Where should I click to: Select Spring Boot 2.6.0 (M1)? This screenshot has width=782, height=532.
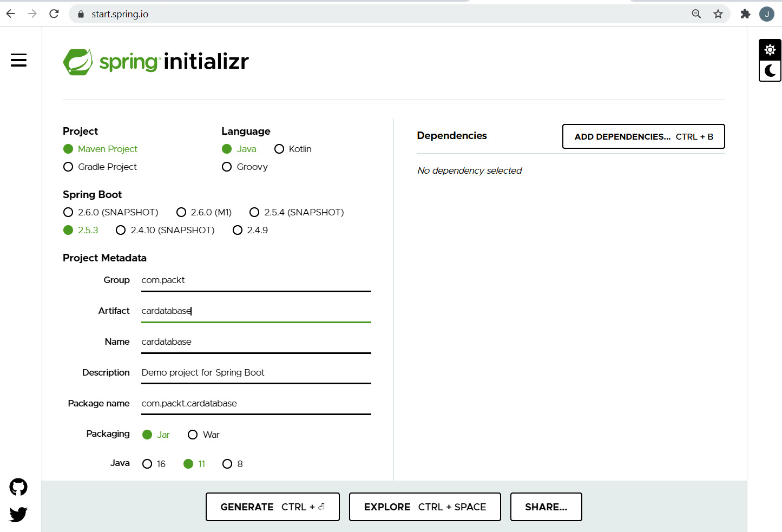pyautogui.click(x=204, y=212)
